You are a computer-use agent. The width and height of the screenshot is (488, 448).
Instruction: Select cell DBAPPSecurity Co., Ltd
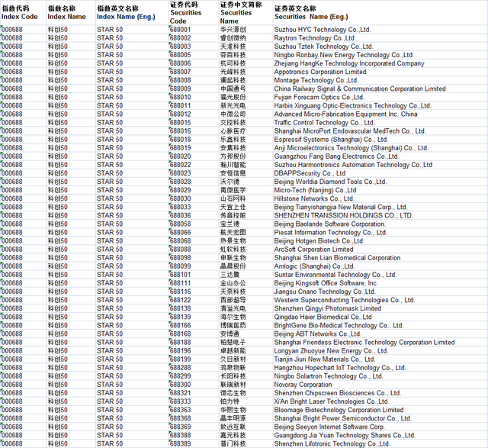pos(380,173)
